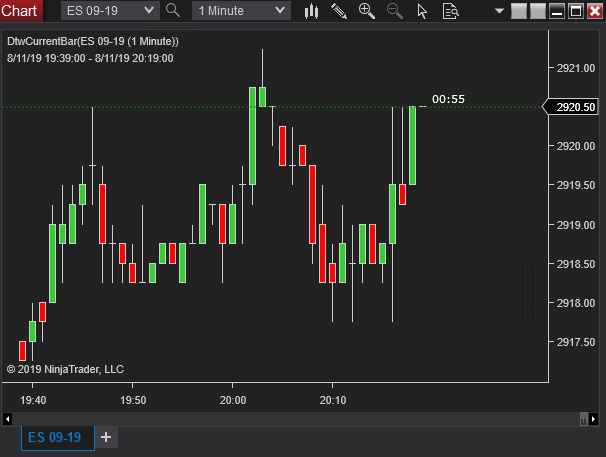Screen dimensions: 606x457
Task: Maximize the chart window
Action: pos(576,11)
